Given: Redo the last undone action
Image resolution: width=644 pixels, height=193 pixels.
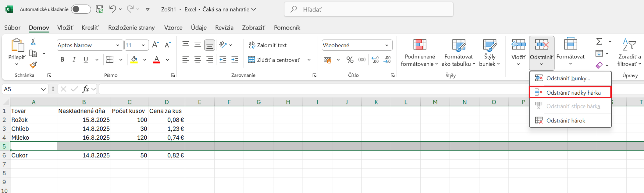Looking at the screenshot, I should tap(130, 9).
